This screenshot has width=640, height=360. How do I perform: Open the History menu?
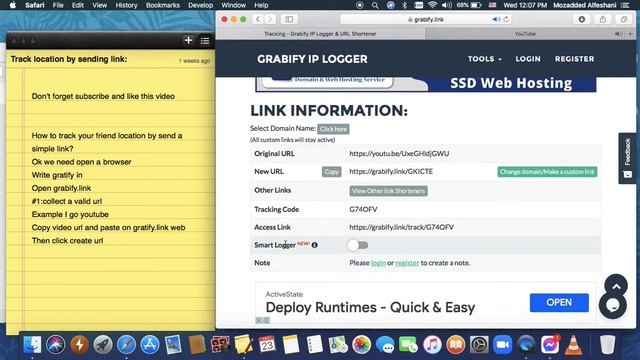pyautogui.click(x=126, y=5)
